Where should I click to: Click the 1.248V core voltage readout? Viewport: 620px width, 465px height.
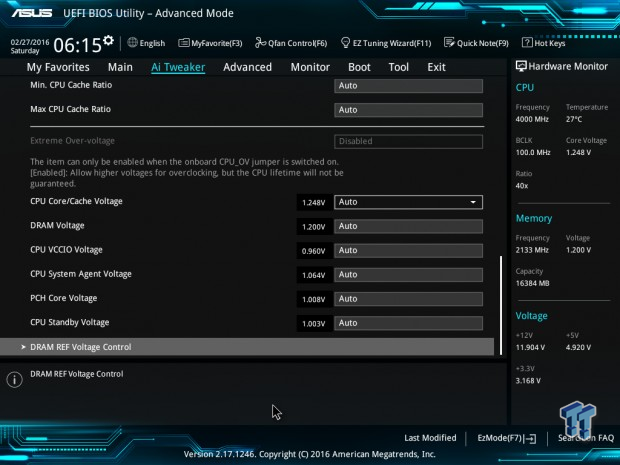pyautogui.click(x=314, y=202)
